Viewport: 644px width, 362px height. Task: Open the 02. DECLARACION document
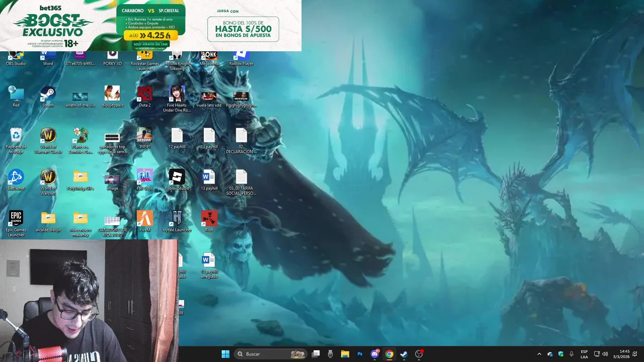point(241,141)
